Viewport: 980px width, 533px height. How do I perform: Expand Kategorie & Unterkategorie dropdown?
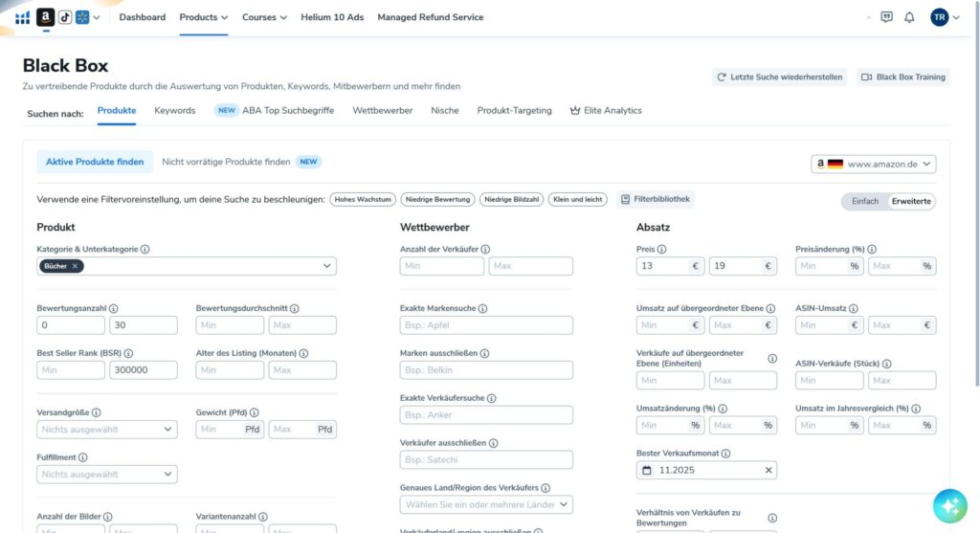point(327,266)
